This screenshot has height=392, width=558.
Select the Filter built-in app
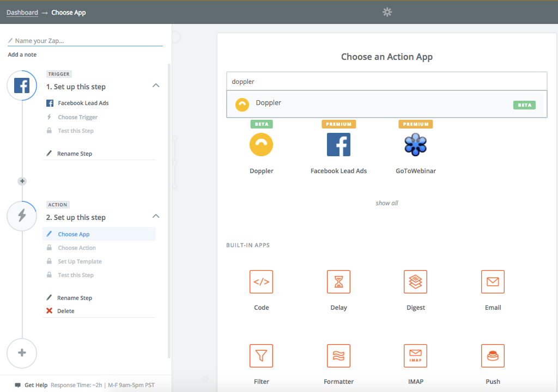[x=261, y=356]
